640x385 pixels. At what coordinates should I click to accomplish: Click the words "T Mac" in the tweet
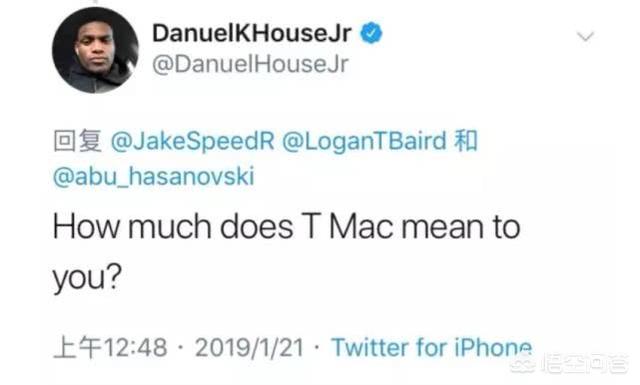(x=349, y=227)
